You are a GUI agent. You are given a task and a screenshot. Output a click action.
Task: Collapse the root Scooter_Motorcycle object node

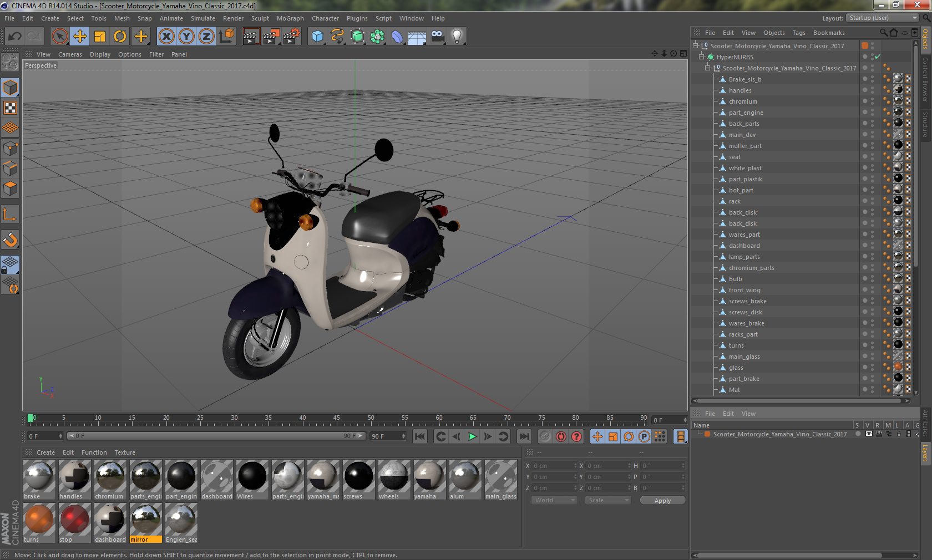[695, 46]
